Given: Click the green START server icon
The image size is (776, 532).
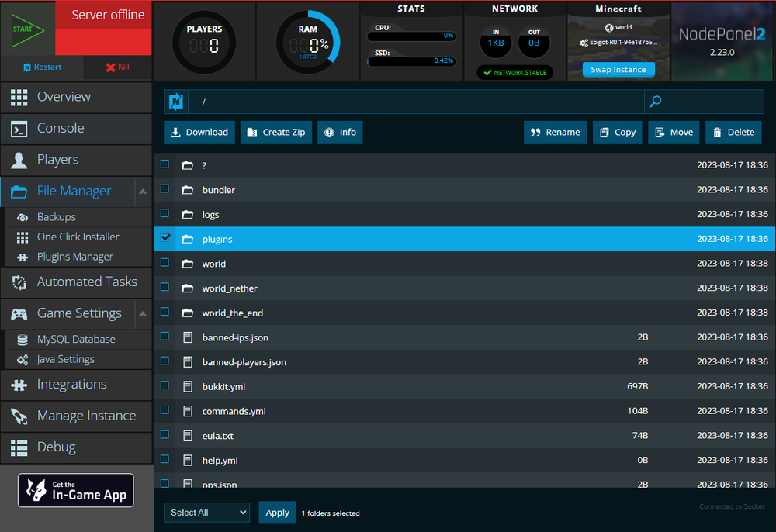Looking at the screenshot, I should (27, 29).
